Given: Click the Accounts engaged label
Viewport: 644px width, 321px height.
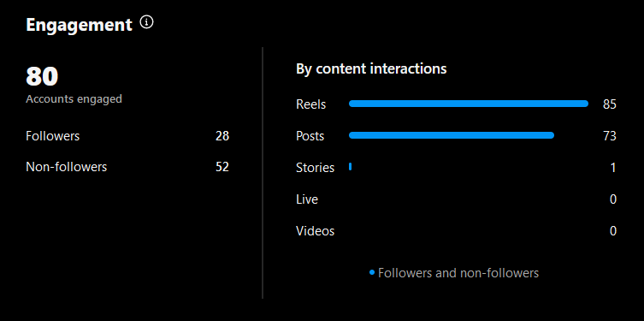Looking at the screenshot, I should pyautogui.click(x=74, y=99).
